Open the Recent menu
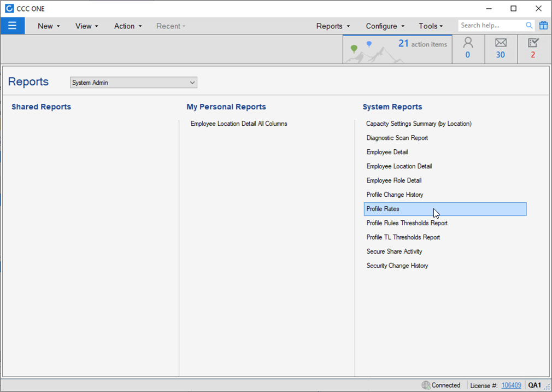The width and height of the screenshot is (552, 392). [x=171, y=26]
